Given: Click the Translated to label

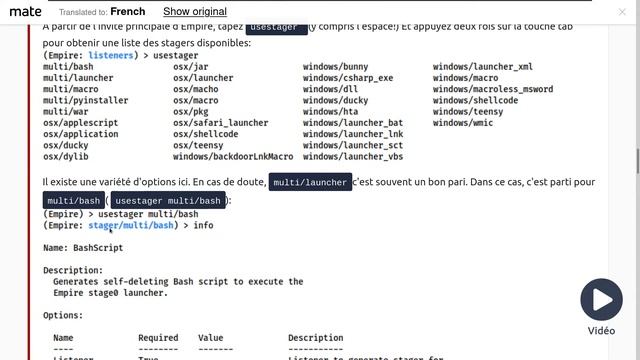Looking at the screenshot, I should (x=83, y=12).
